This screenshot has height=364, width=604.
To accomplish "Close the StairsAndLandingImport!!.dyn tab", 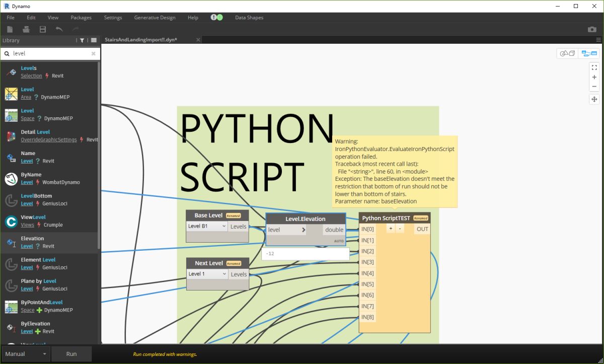I will pos(198,40).
